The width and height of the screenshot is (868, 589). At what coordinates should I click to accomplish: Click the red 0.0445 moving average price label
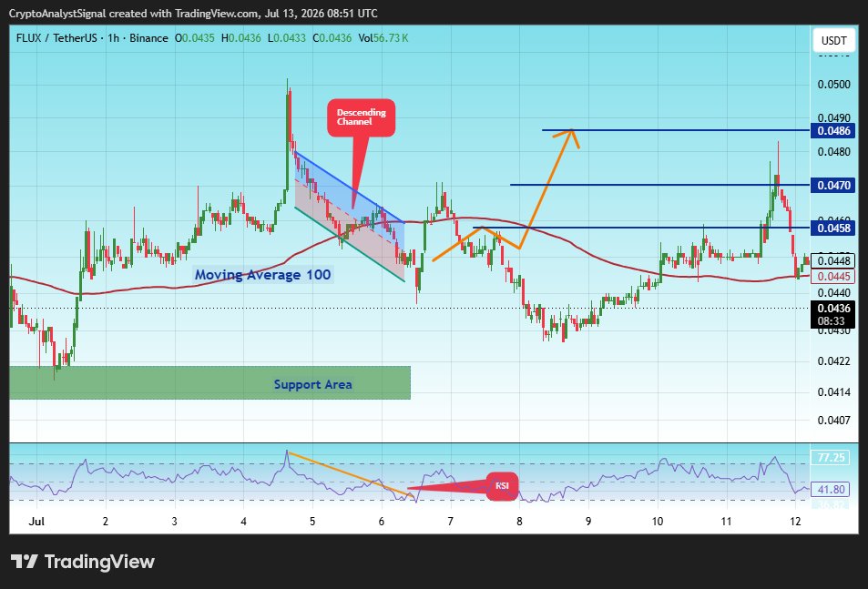pyautogui.click(x=833, y=277)
